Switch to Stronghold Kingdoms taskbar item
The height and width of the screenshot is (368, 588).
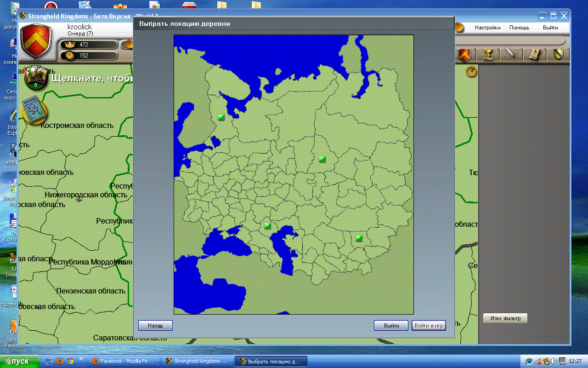click(x=198, y=362)
